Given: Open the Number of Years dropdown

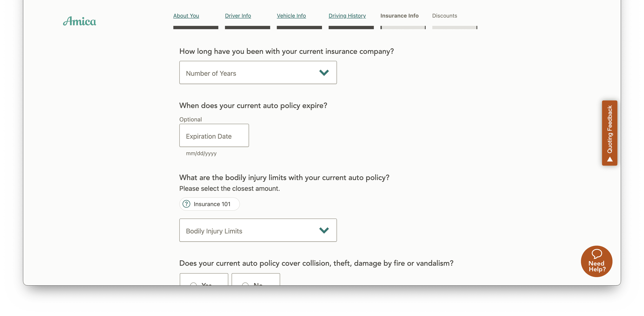Looking at the screenshot, I should click(258, 72).
